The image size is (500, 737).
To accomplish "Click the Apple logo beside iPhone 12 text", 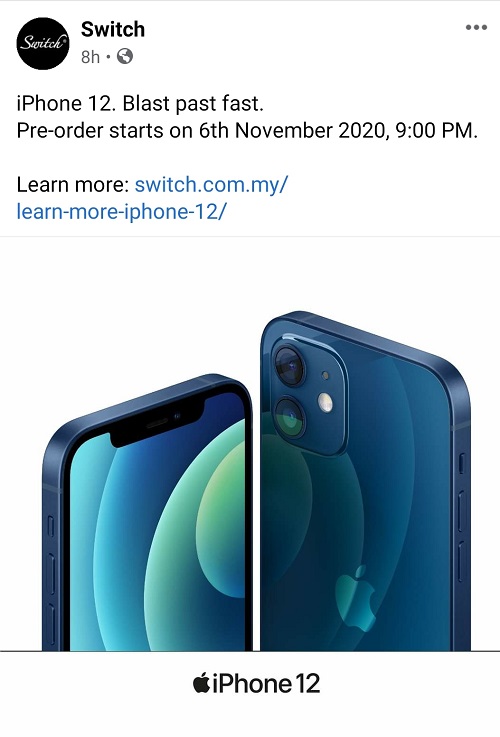I will (201, 682).
